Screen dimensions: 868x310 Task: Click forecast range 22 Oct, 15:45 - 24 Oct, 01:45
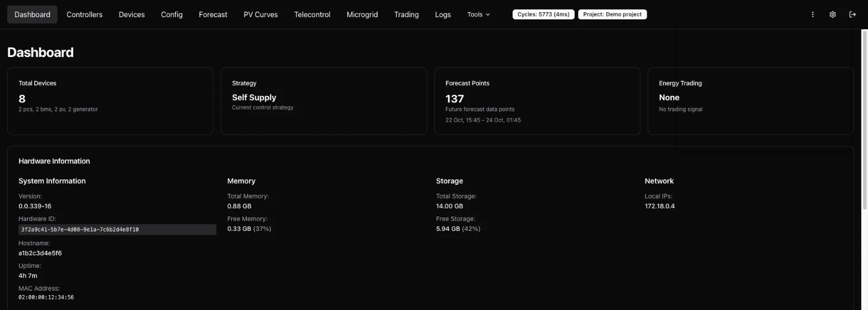click(x=483, y=120)
